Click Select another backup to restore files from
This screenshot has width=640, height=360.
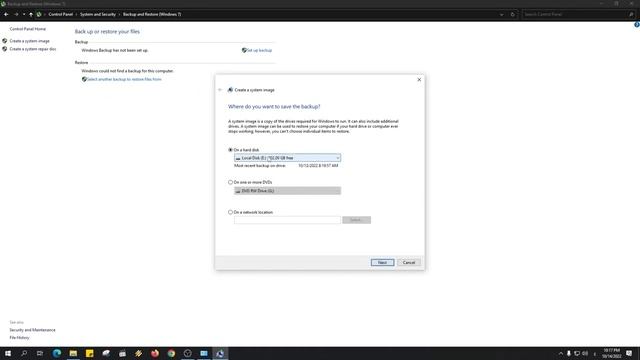(124, 79)
